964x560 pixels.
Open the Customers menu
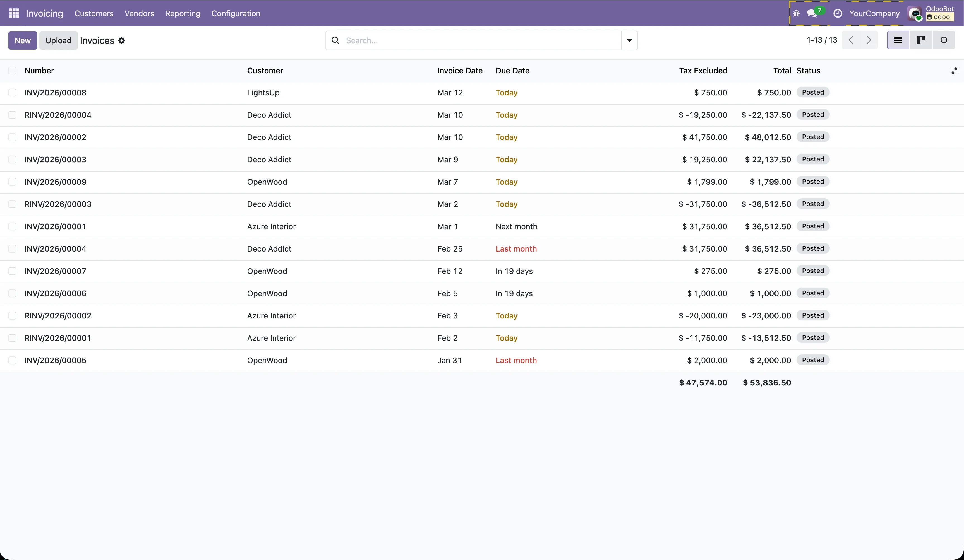(x=94, y=13)
